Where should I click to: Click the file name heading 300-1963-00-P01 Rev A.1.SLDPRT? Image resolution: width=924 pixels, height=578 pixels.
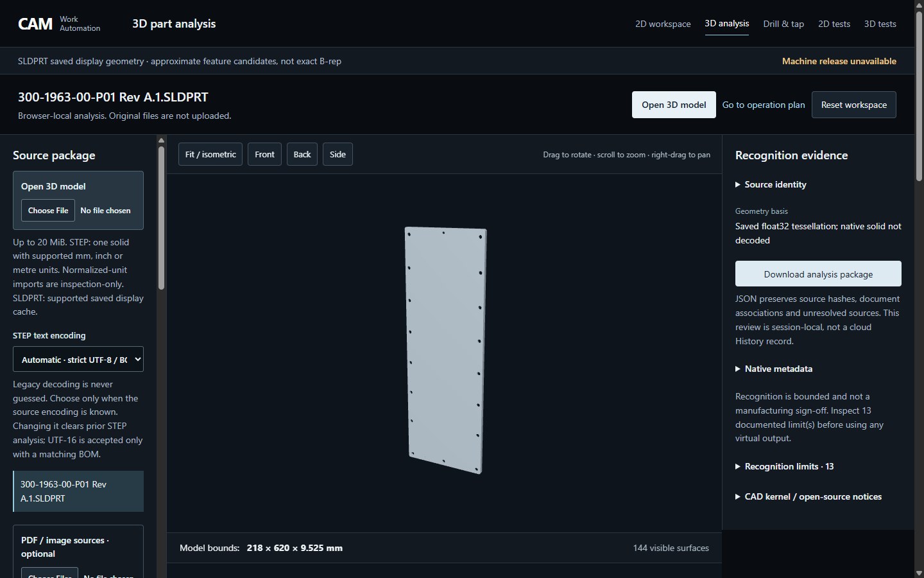pyautogui.click(x=113, y=97)
